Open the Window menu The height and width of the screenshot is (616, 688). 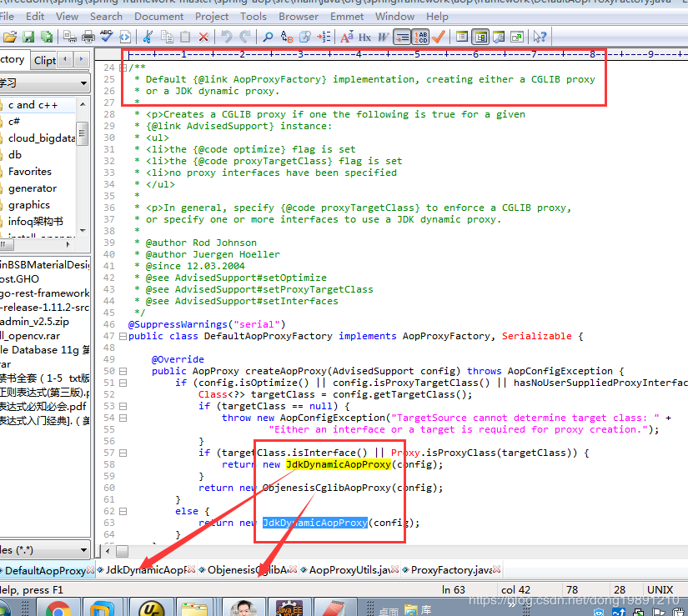pos(394,17)
